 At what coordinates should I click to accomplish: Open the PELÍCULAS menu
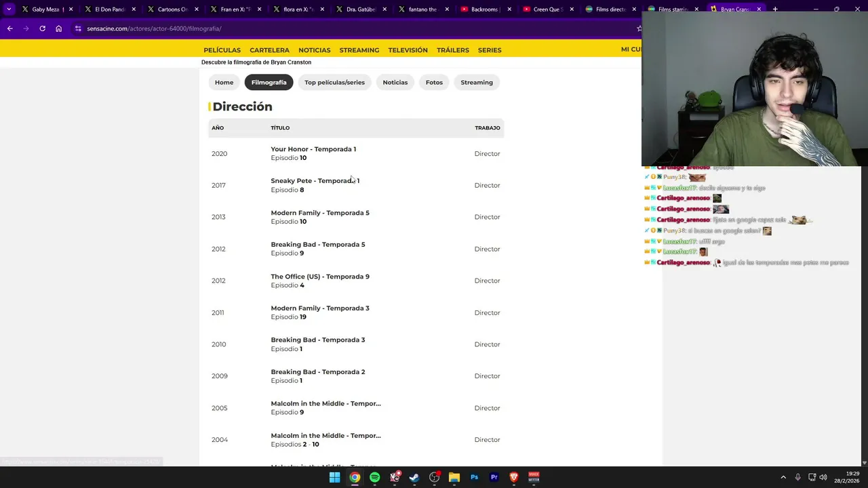222,50
